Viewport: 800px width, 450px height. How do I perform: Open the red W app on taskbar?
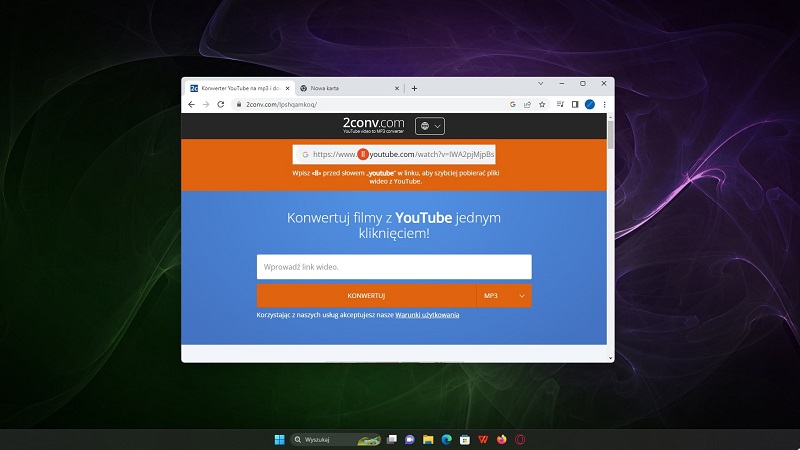(x=483, y=439)
